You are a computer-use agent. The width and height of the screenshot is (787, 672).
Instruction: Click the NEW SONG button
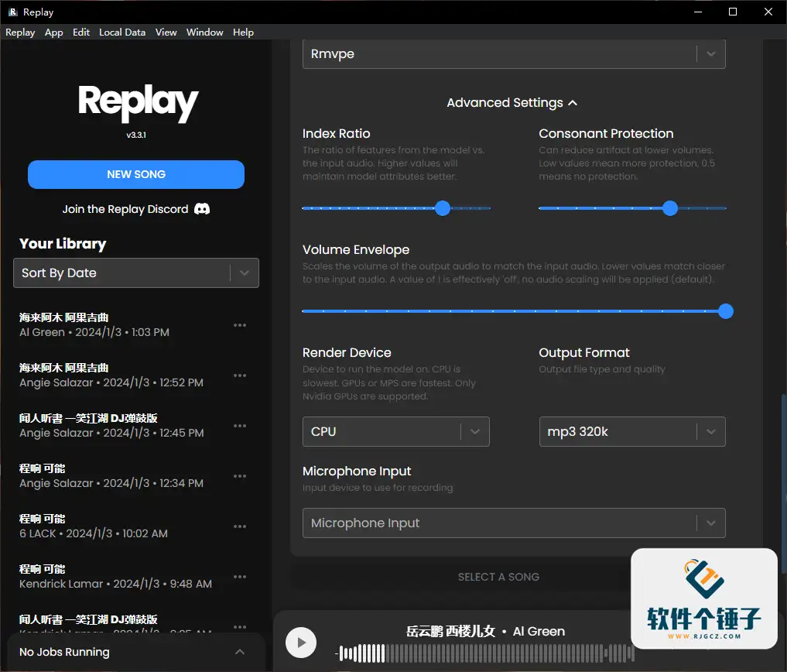point(136,174)
